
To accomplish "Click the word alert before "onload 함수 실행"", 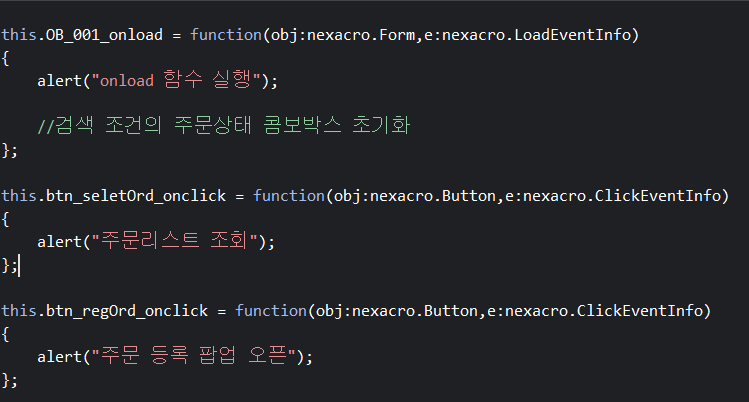I will click(60, 81).
